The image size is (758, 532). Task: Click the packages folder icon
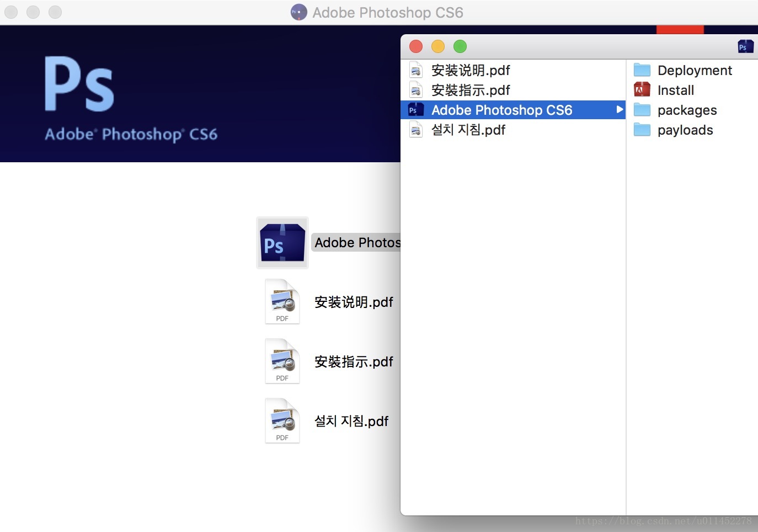pos(642,109)
